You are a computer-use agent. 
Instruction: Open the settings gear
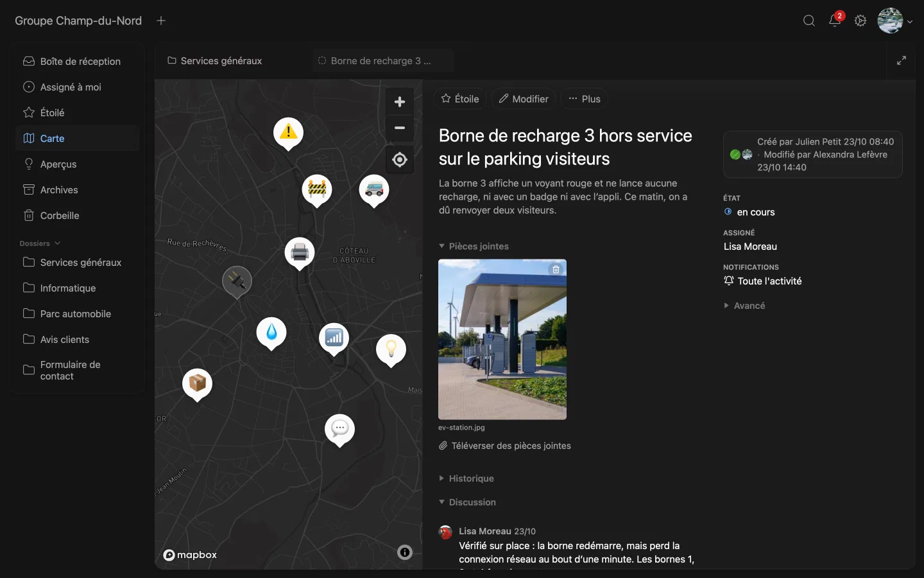(860, 21)
